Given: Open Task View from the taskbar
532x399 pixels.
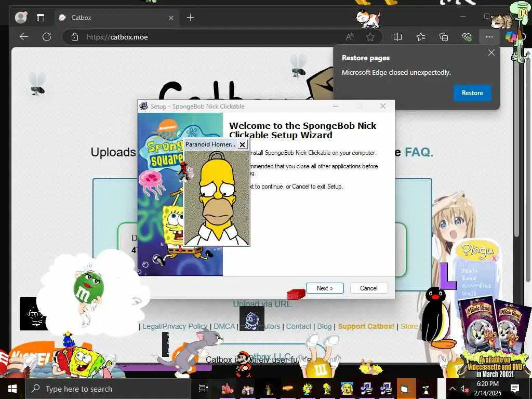Looking at the screenshot, I should click(203, 389).
